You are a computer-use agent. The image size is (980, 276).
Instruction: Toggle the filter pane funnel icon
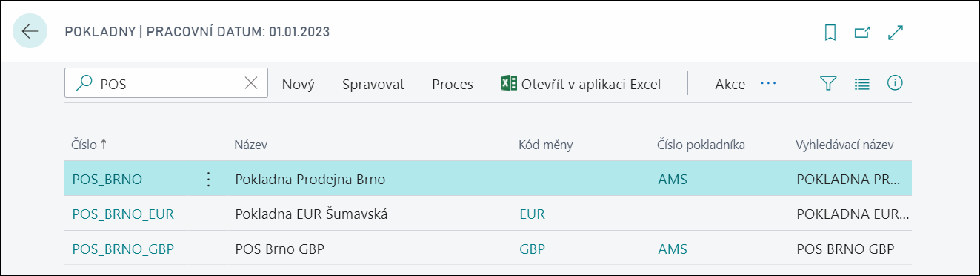click(x=828, y=84)
